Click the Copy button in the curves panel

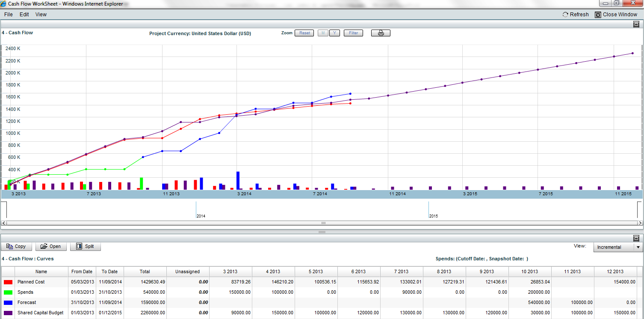(x=16, y=247)
